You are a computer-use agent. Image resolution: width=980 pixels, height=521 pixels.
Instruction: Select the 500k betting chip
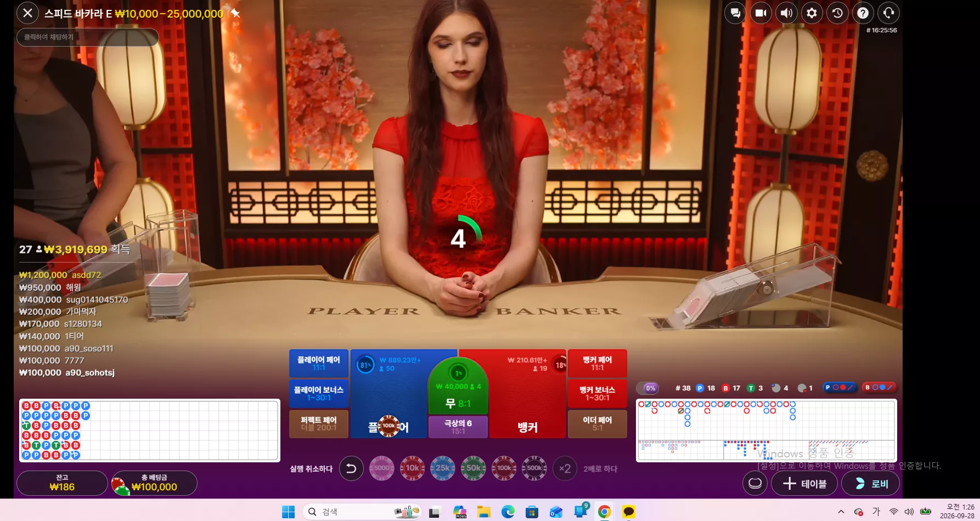pyautogui.click(x=534, y=468)
